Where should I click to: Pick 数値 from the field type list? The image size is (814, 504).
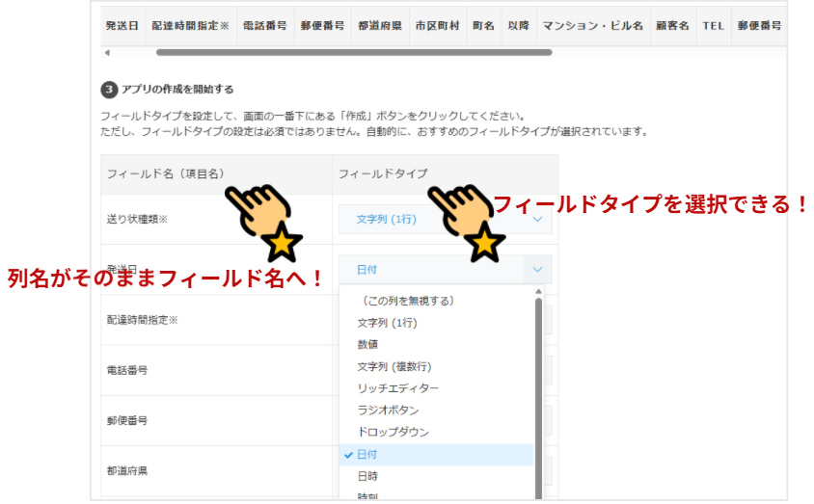coord(367,344)
